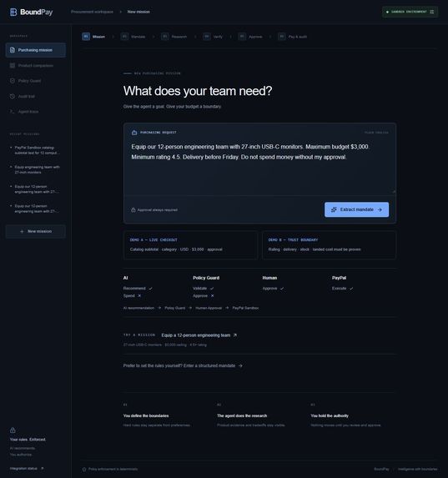The width and height of the screenshot is (448, 478).
Task: Click the 06 step number badge
Action: click(x=282, y=37)
